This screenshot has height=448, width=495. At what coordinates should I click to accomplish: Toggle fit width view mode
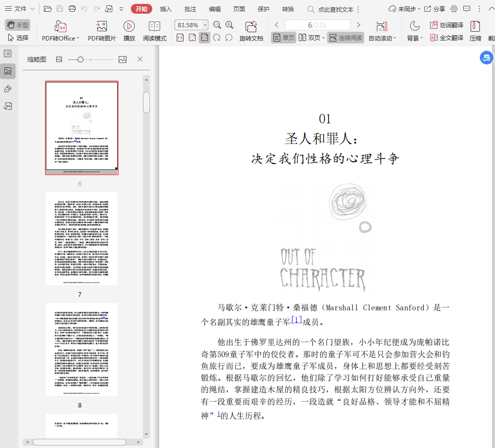pos(205,38)
